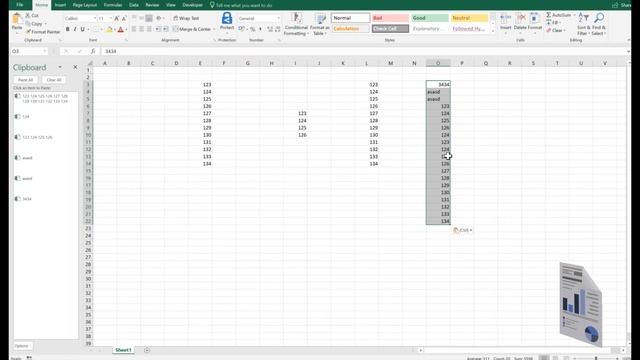Switch to the Page Layout tab
Screen dimensions: 640x360
84,5
